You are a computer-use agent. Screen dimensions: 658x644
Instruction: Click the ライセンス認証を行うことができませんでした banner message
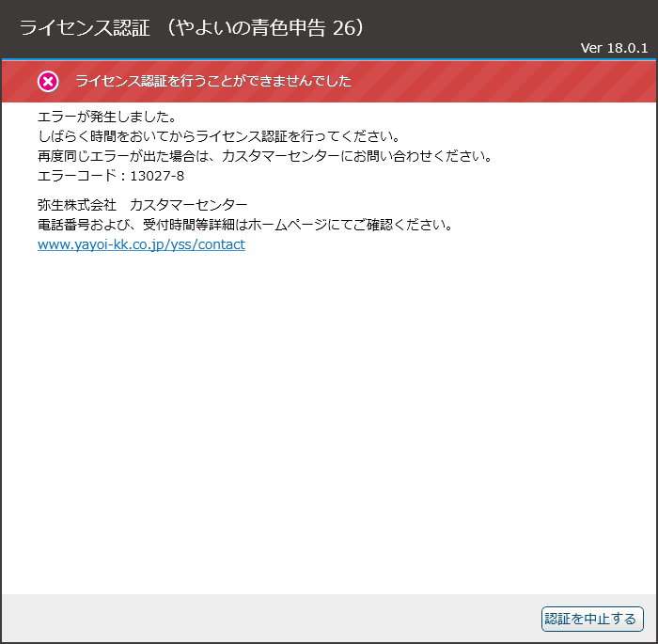click(213, 81)
